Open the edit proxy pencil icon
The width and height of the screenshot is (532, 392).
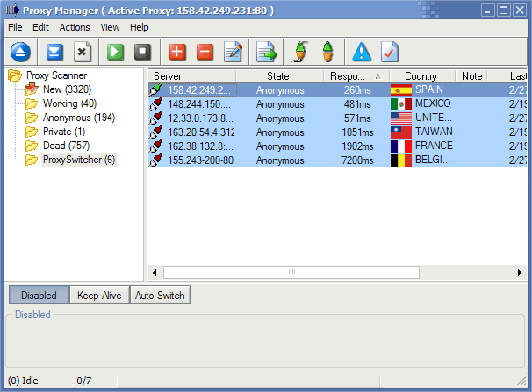point(233,52)
